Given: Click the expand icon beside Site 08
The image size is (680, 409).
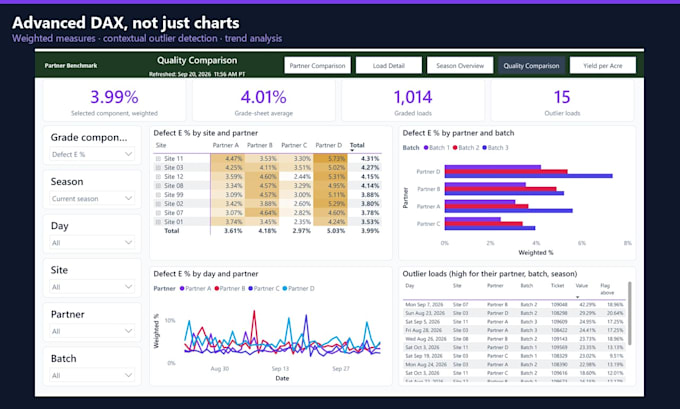Looking at the screenshot, I should click(158, 186).
